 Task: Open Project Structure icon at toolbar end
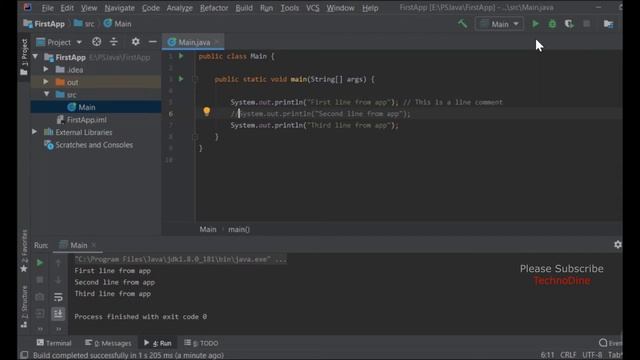(608, 24)
